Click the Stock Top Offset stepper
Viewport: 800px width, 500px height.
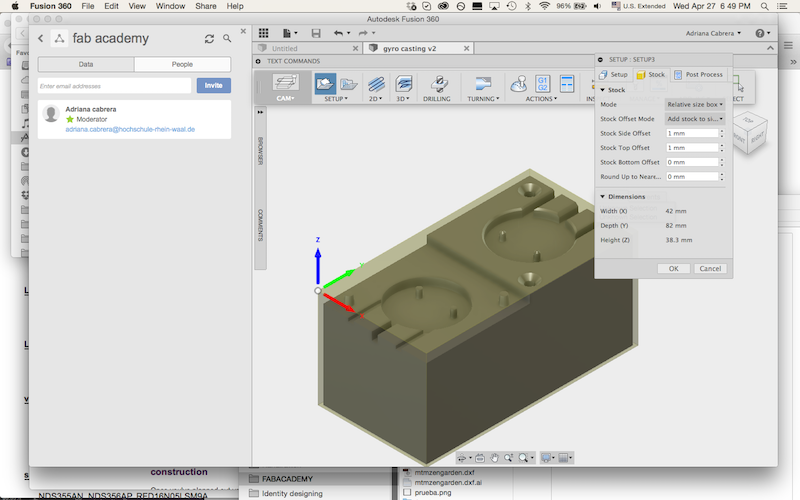[722, 148]
